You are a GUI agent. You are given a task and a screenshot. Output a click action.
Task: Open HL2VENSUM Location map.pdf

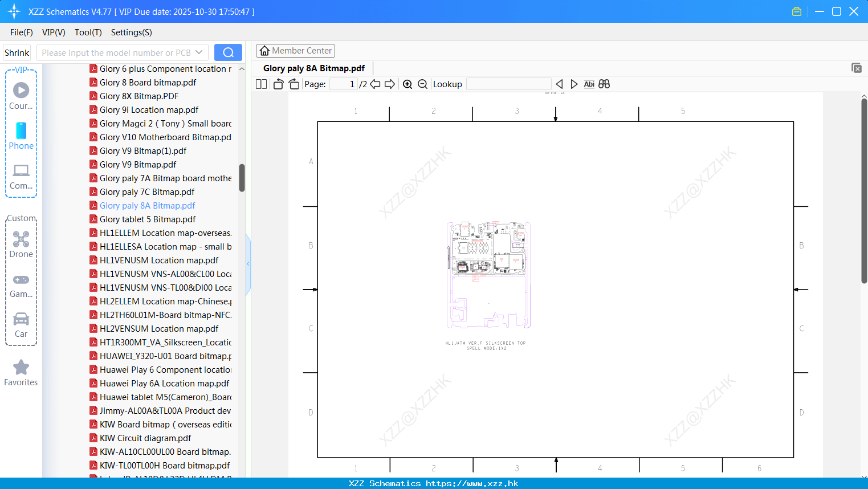pos(154,329)
